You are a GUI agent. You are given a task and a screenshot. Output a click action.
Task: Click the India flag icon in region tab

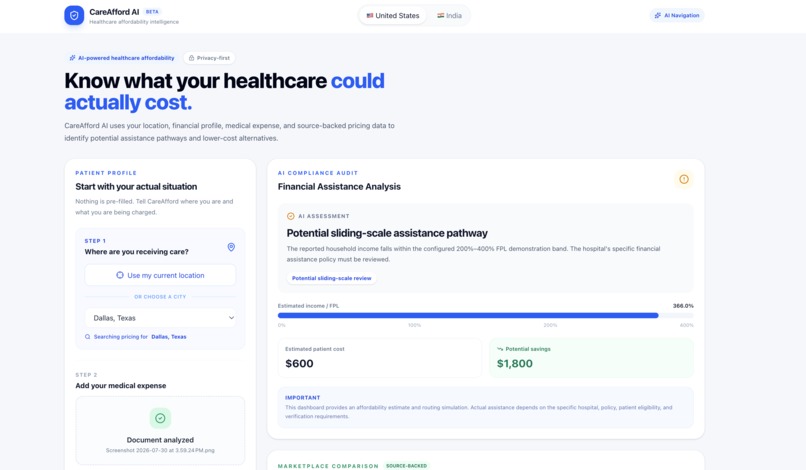[x=441, y=15]
